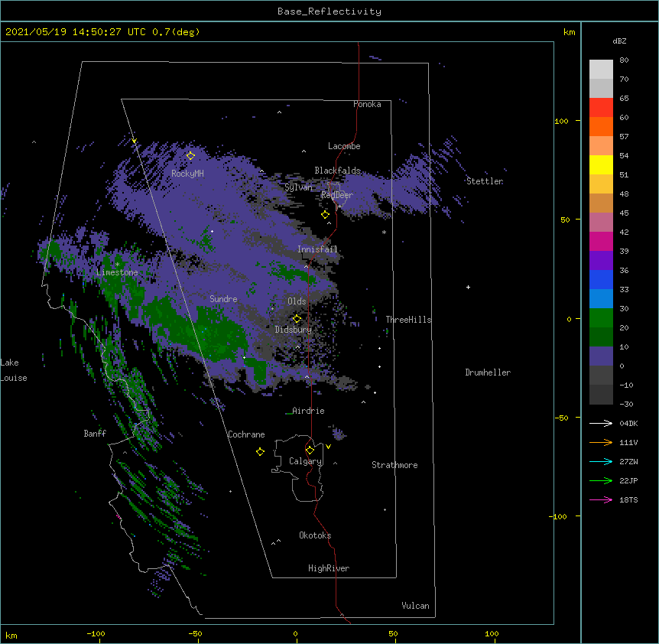Screen dimensions: 659x644
Task: Click the Sundre label
Action: click(223, 299)
